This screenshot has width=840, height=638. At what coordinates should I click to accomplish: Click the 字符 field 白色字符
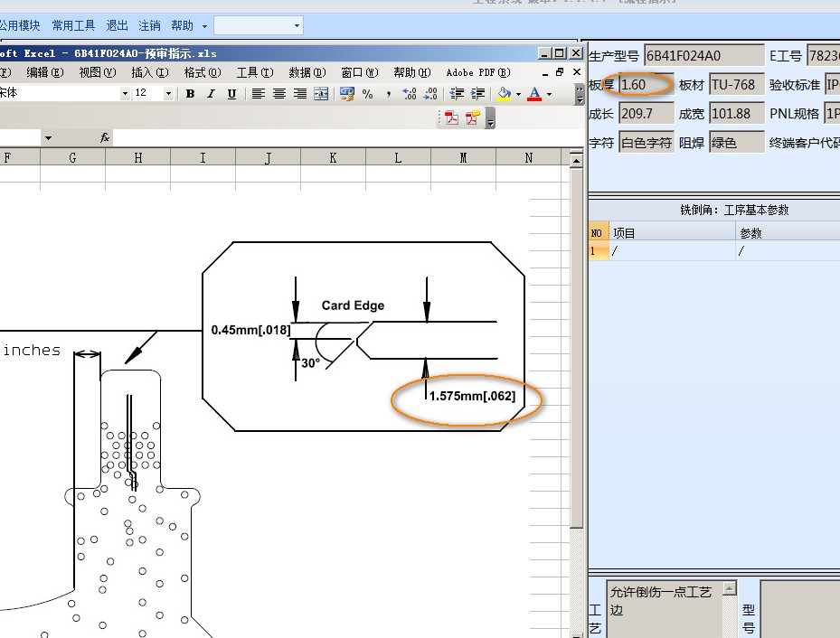(647, 143)
